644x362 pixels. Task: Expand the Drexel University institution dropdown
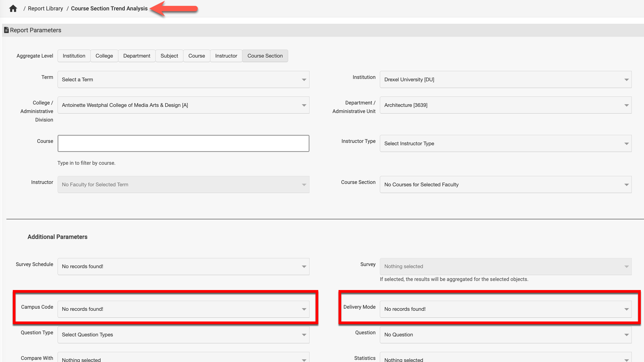[x=505, y=79]
